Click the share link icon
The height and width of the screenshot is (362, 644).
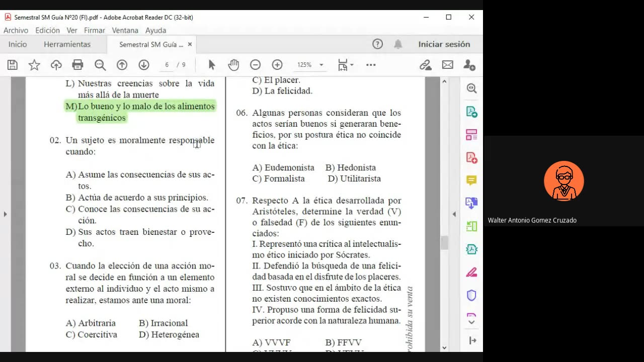tap(426, 65)
